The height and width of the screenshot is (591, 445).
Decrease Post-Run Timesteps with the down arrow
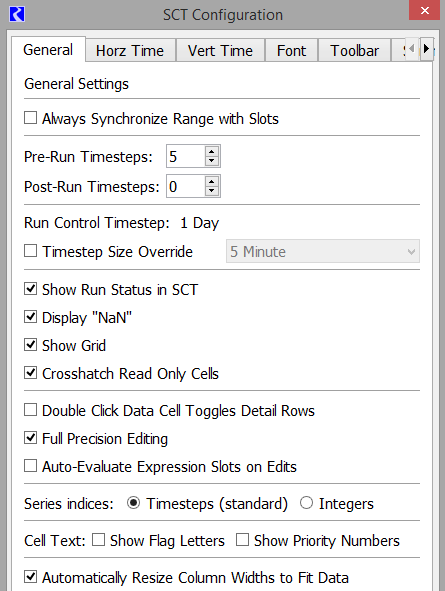coord(212,191)
